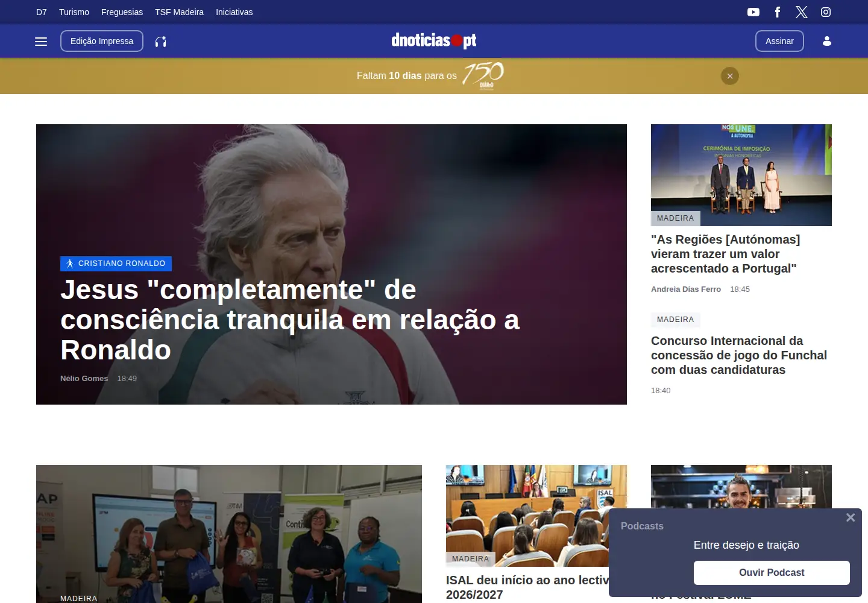
Task: Open the Regiões Autónomas headline article
Action: coord(726,254)
